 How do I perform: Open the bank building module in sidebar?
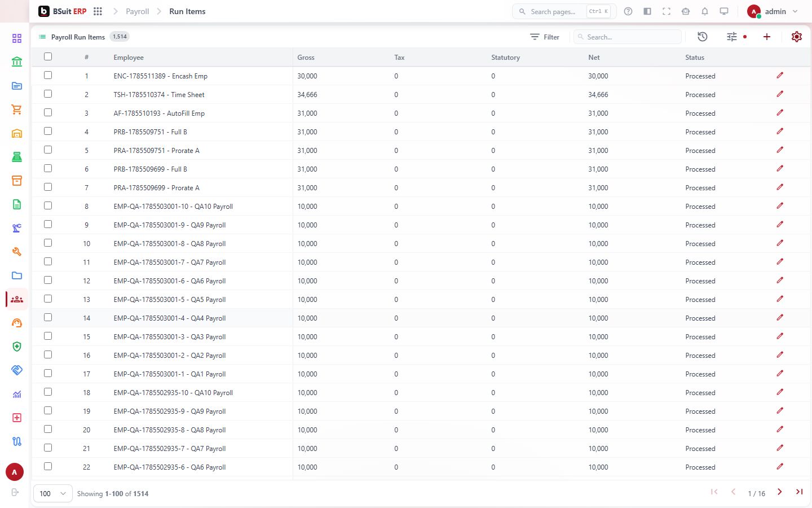(17, 62)
